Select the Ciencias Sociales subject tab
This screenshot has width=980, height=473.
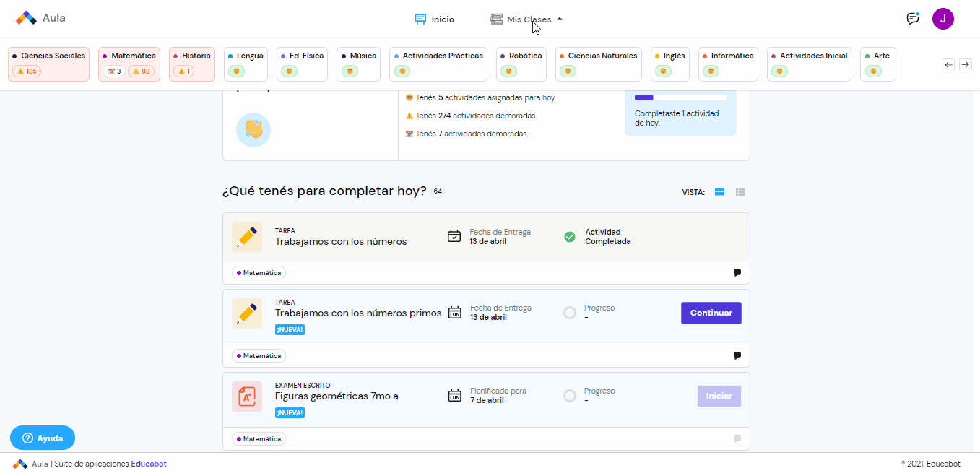point(49,64)
